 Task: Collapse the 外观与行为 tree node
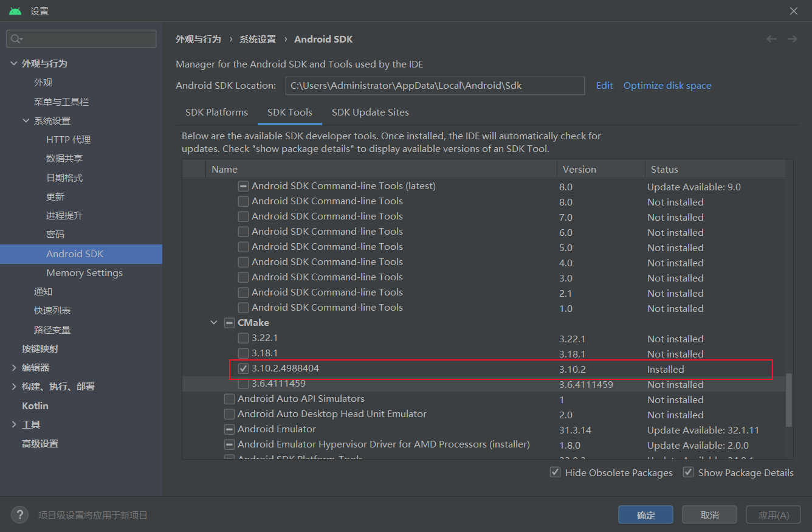click(x=14, y=63)
